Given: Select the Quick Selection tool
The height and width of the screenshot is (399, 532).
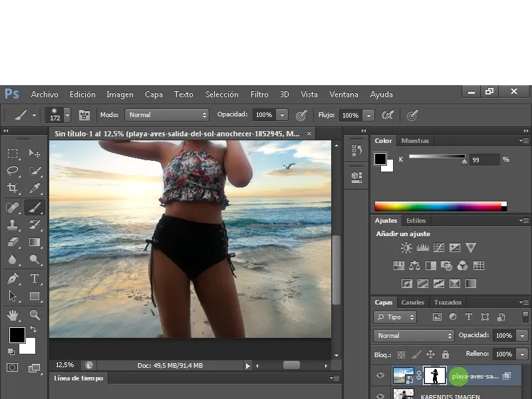Looking at the screenshot, I should 35,170.
